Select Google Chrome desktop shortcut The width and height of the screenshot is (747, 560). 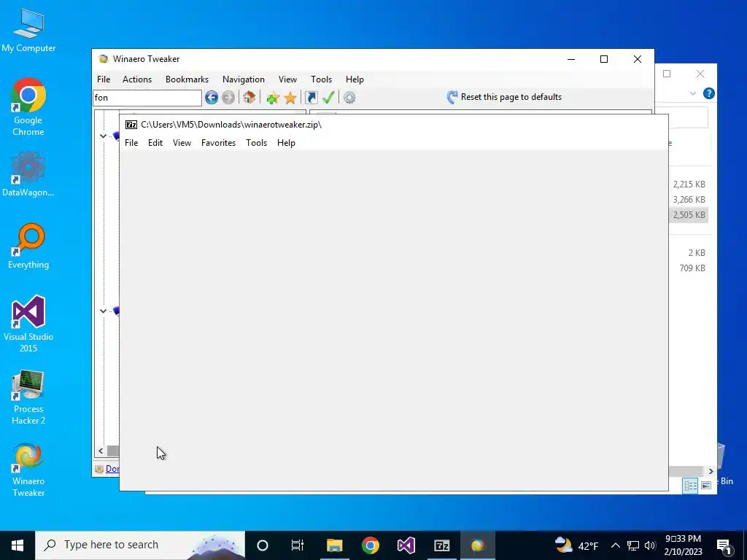coord(28,108)
